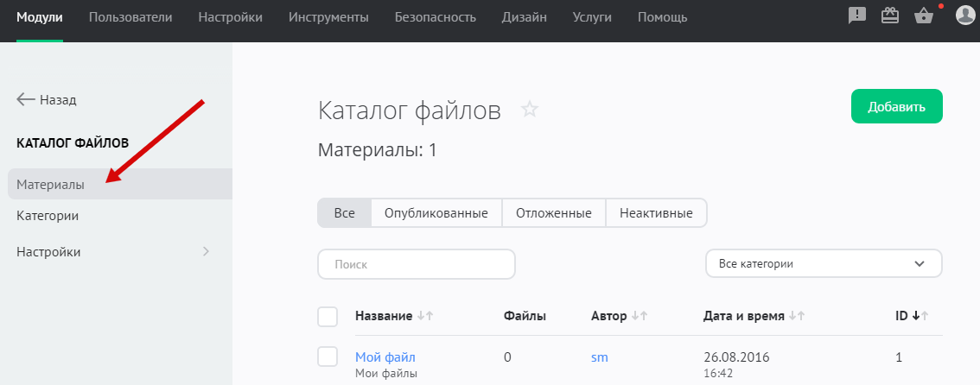Image resolution: width=980 pixels, height=385 pixels.
Task: Expand the Настройки sidebar submenu
Action: 206,252
